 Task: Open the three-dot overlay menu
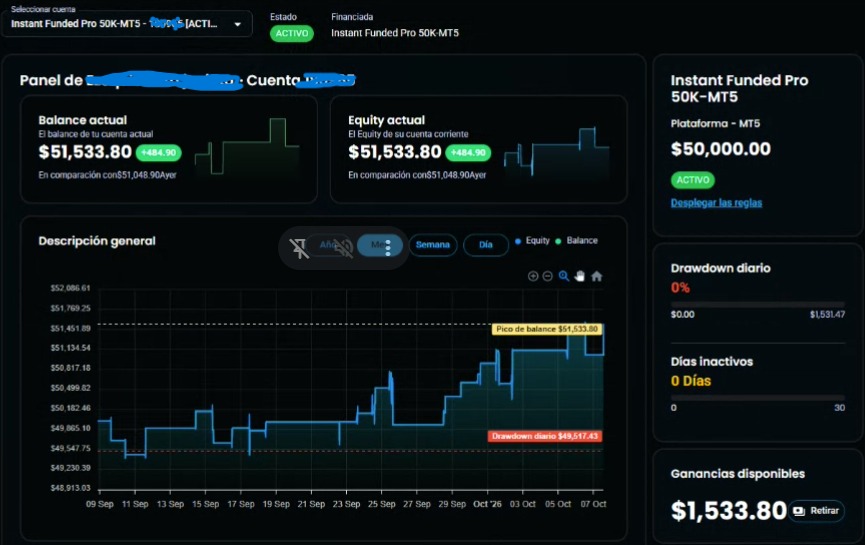pyautogui.click(x=388, y=247)
